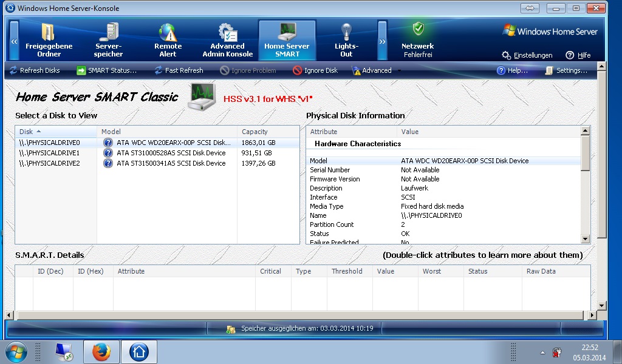
Task: Switch to the Serverspeicher tab
Action: point(108,41)
